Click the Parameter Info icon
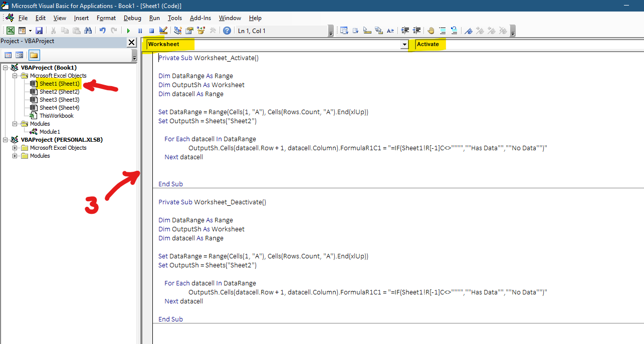 point(379,31)
